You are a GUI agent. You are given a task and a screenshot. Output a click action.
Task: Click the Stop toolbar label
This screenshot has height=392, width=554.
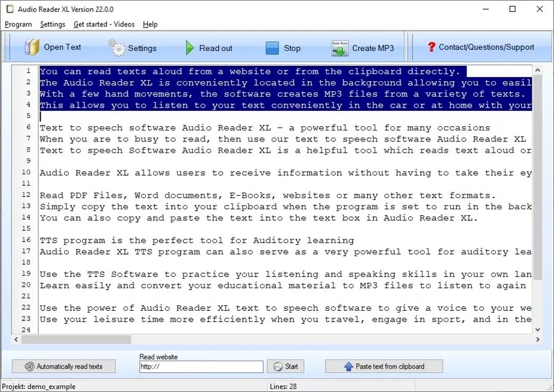292,49
